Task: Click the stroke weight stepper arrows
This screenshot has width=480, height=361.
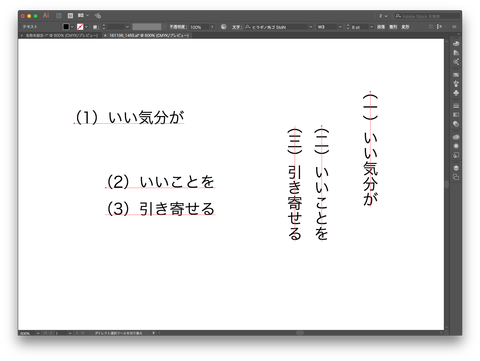Action: [104, 27]
